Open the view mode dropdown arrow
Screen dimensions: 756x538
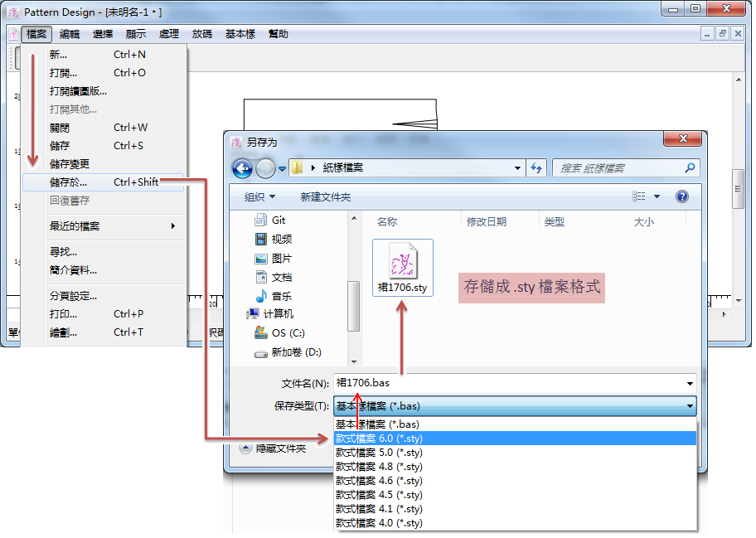pos(657,197)
